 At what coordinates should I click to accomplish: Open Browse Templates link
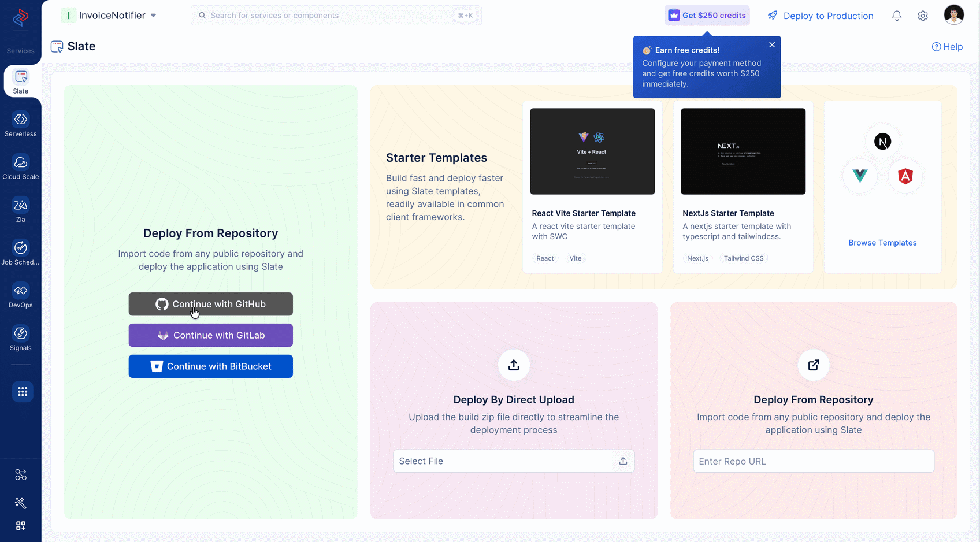click(882, 243)
